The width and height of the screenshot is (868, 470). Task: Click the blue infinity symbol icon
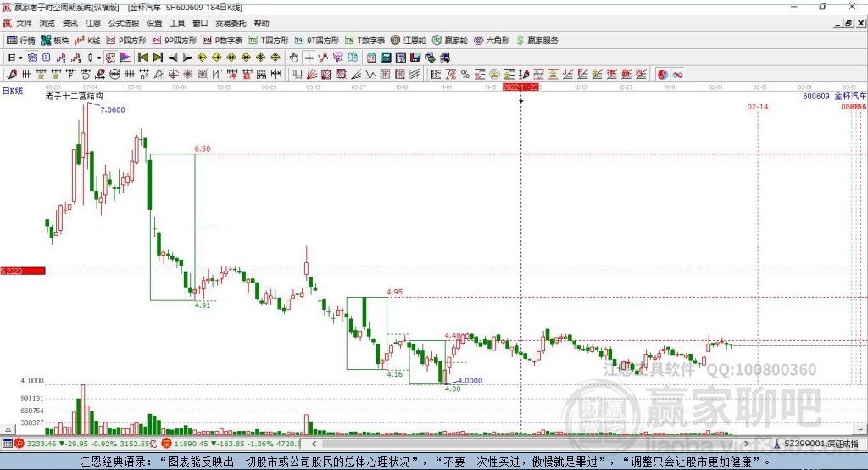point(677,75)
